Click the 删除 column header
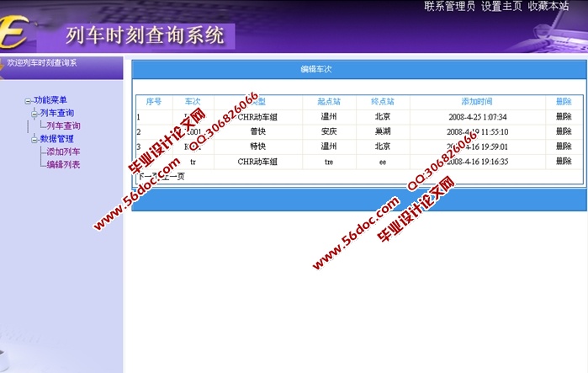 564,101
